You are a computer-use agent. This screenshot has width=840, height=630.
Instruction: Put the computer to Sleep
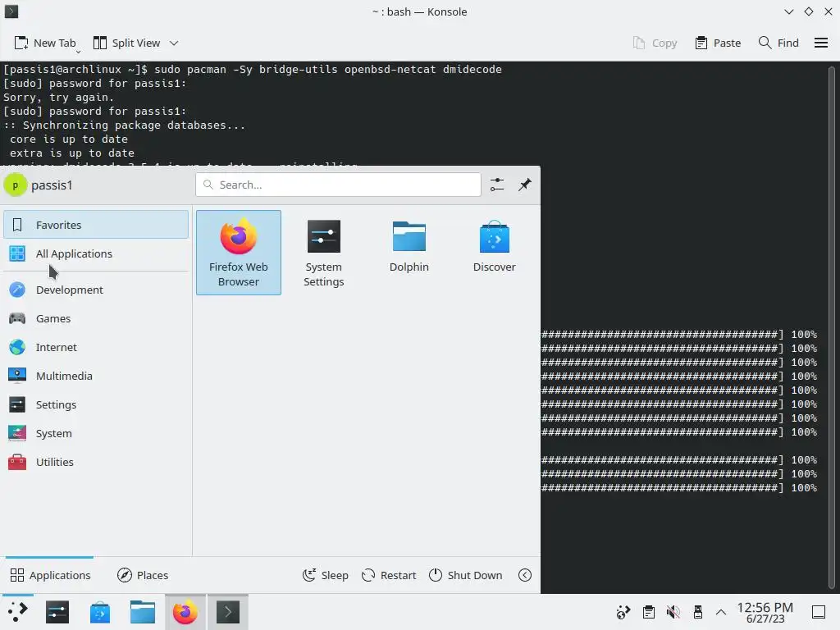pyautogui.click(x=325, y=575)
